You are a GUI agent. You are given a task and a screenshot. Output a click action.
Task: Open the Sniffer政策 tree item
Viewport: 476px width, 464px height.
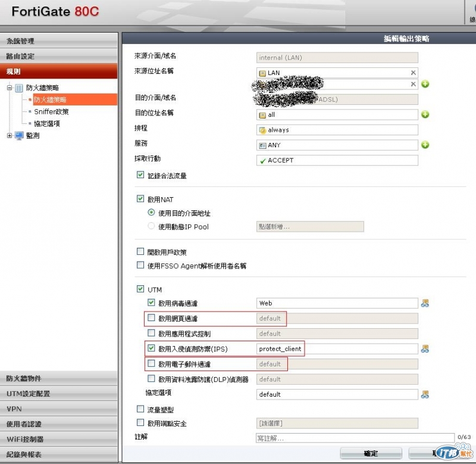click(51, 111)
